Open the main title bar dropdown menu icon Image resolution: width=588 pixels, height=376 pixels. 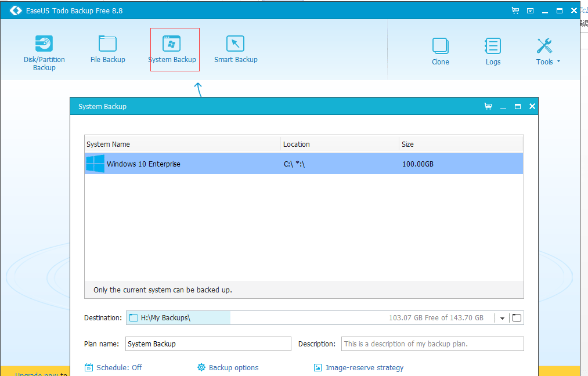pos(531,11)
